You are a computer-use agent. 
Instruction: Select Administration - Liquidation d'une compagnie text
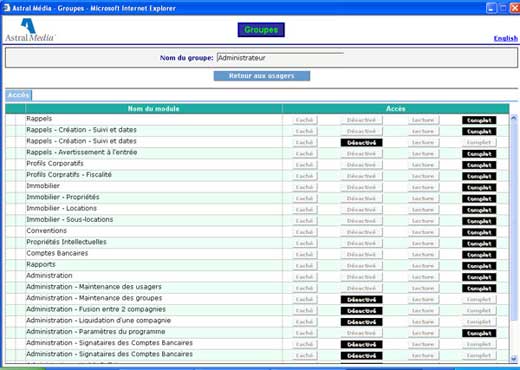coord(98,320)
